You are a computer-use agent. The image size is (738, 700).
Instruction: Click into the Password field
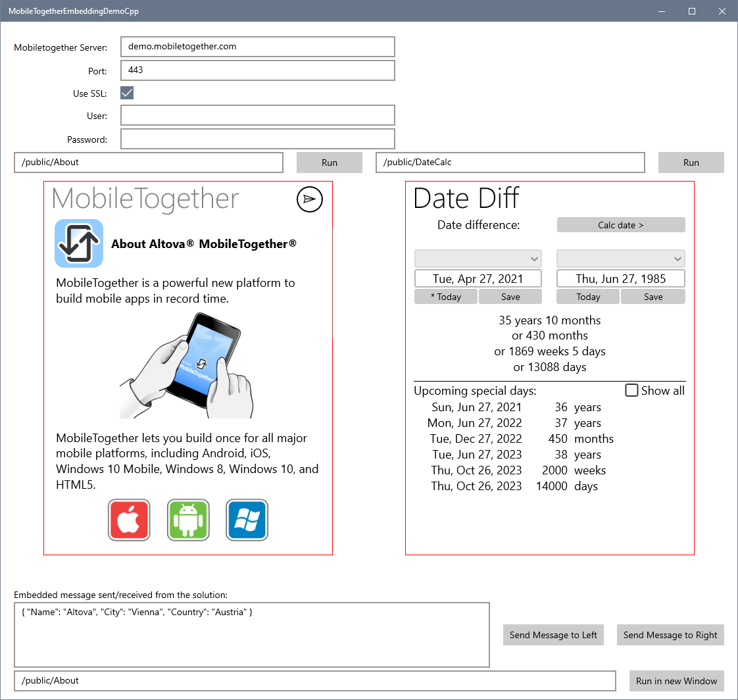[257, 139]
